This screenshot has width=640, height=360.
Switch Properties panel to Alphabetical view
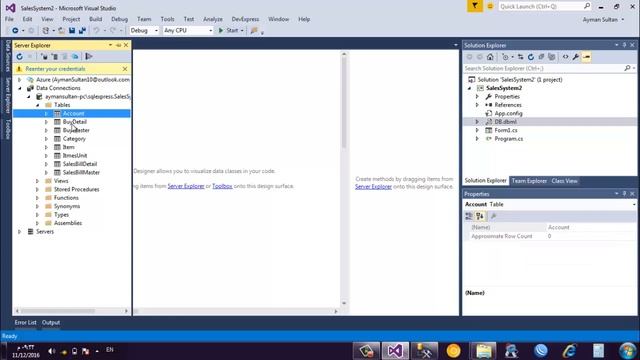tap(480, 216)
